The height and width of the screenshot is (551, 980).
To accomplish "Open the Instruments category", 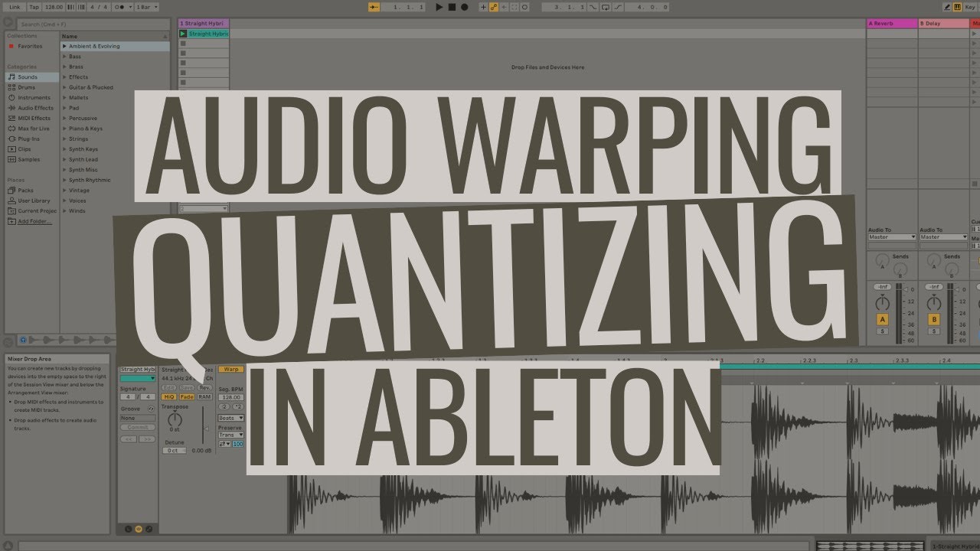I will coord(34,98).
